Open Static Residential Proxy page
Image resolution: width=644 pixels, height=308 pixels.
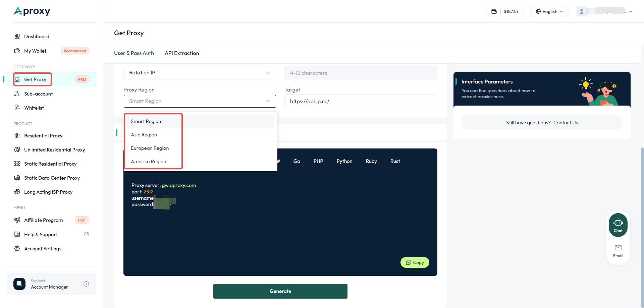pos(50,164)
